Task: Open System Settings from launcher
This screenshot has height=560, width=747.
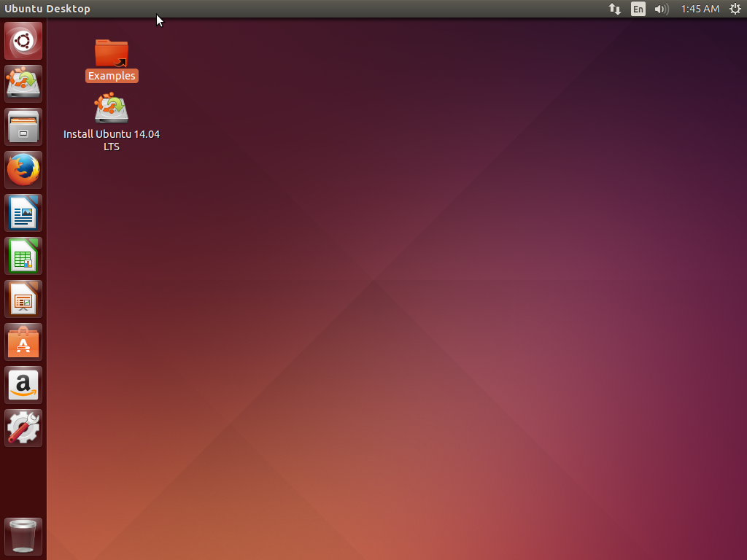Action: [x=23, y=428]
